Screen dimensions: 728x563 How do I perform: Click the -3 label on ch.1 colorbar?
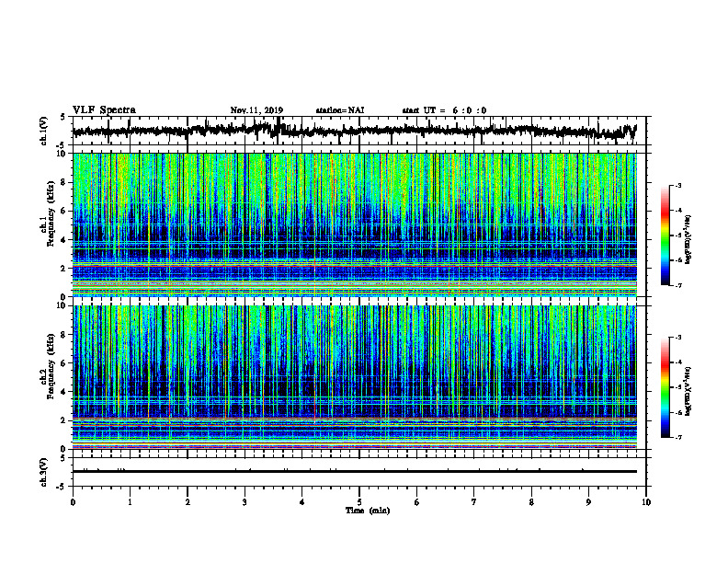677,185
